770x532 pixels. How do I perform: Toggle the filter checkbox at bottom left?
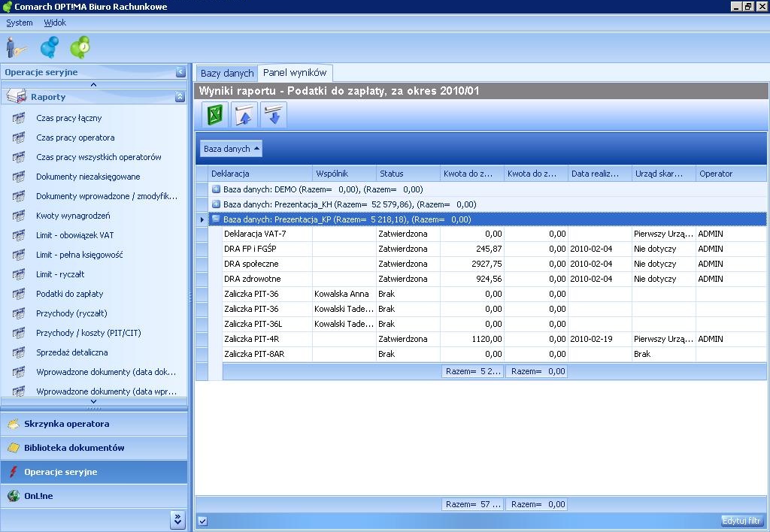point(203,521)
